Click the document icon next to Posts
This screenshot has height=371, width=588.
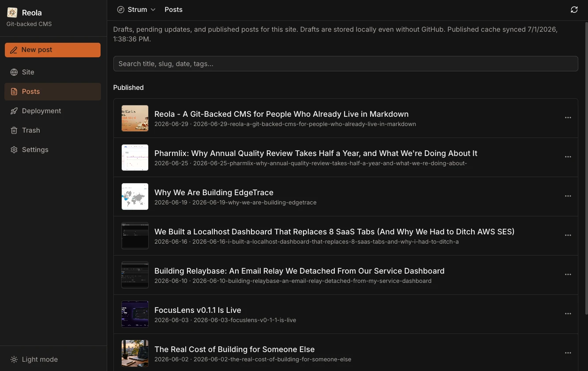[x=14, y=92]
